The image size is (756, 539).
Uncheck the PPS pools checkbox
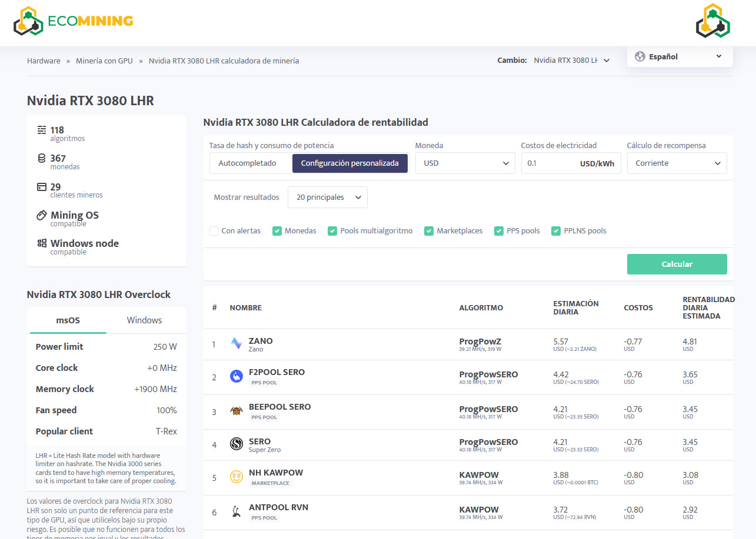[499, 231]
